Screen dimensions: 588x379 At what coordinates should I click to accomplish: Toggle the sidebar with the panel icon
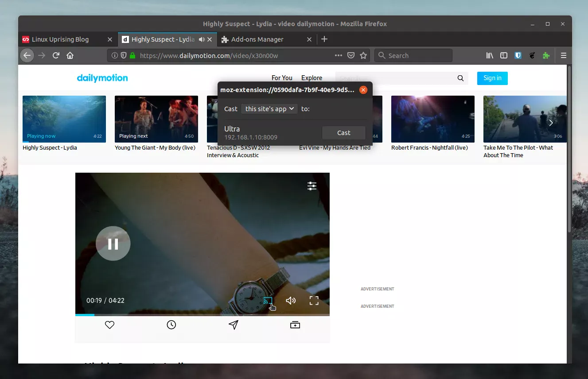point(504,55)
